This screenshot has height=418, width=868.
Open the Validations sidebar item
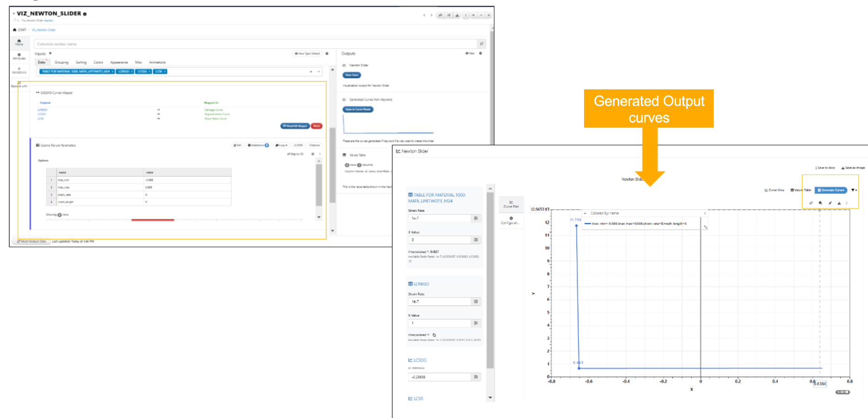click(x=19, y=70)
